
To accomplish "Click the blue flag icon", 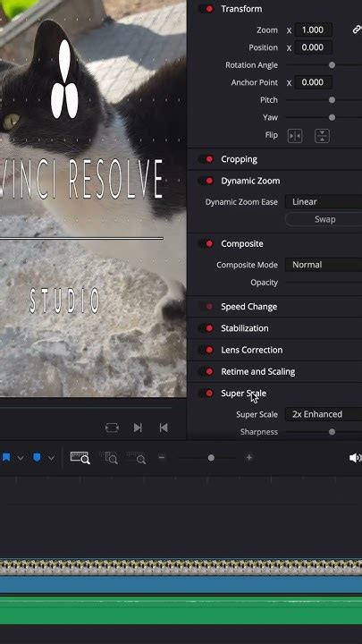I will pos(6,458).
